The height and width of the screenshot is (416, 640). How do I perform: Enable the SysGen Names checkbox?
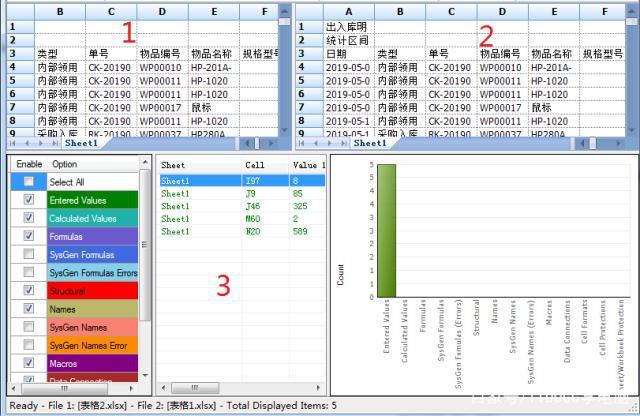[29, 327]
